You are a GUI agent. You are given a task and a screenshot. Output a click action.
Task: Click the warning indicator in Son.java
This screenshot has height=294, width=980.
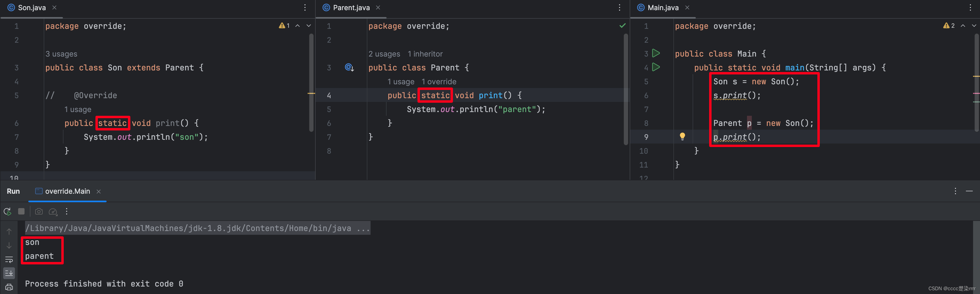pyautogui.click(x=284, y=26)
